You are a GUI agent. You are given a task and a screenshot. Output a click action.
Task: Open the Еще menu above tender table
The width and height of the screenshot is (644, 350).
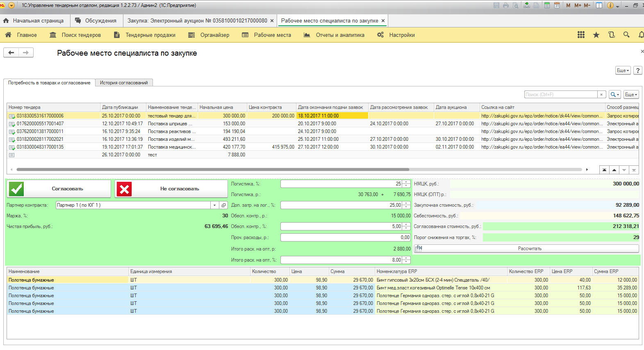(x=631, y=95)
